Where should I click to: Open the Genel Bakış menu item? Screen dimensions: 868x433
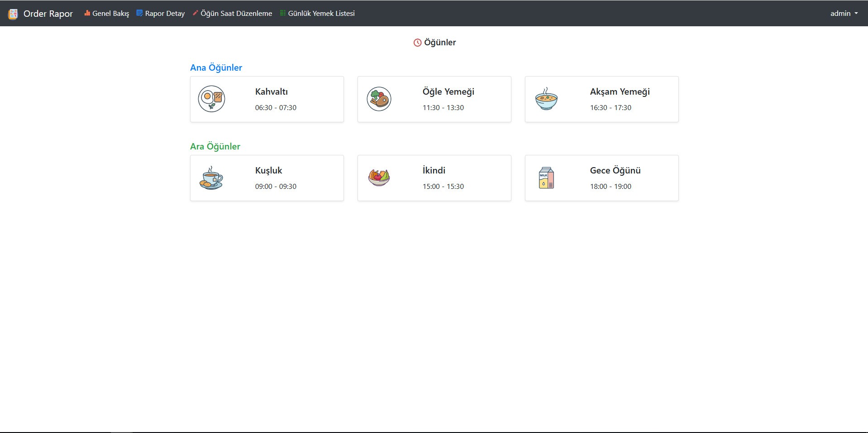tap(107, 14)
